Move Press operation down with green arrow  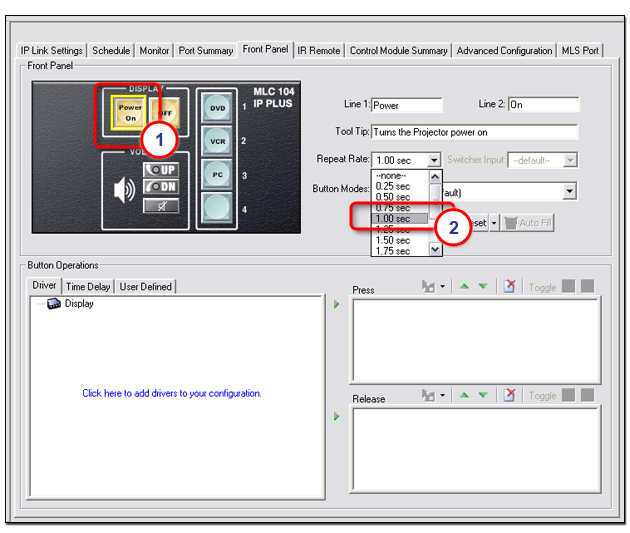point(483,286)
